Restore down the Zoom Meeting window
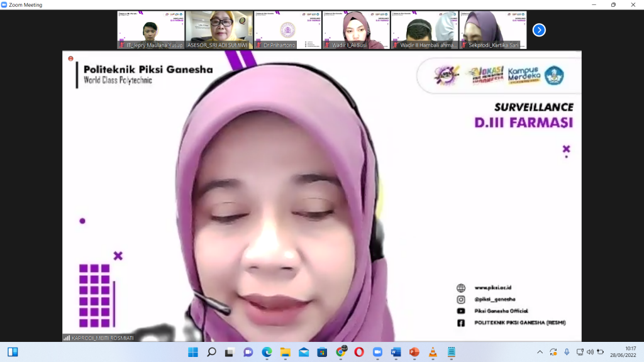 [x=613, y=5]
